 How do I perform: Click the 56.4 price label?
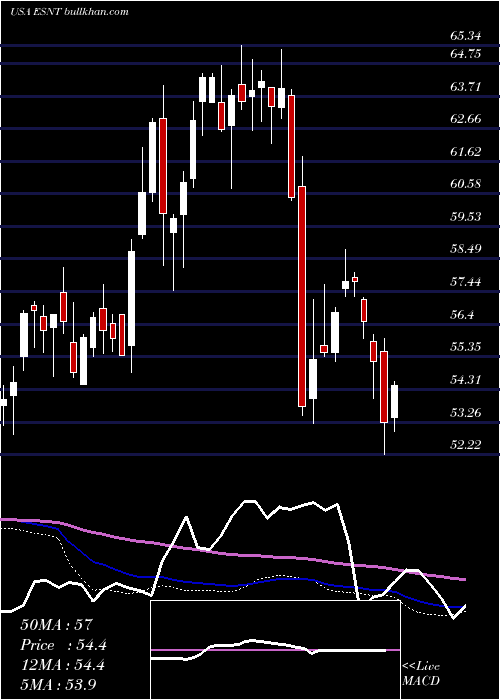(x=462, y=315)
